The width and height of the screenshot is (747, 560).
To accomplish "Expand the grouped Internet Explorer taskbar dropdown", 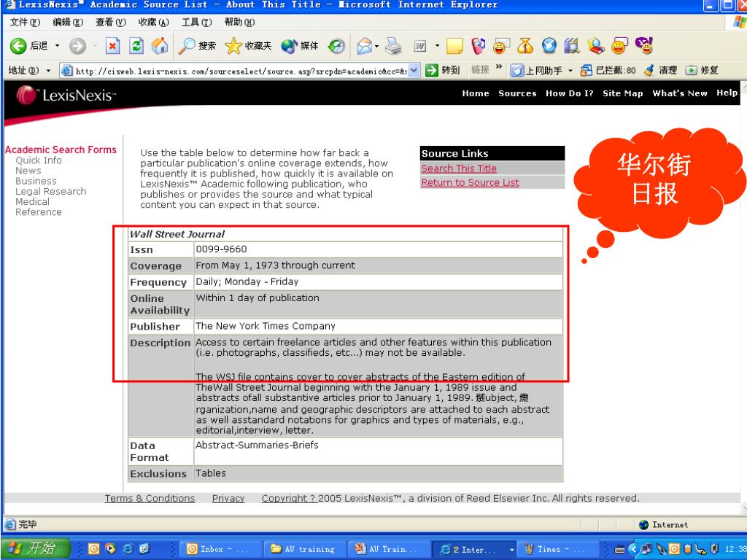I will click(511, 550).
